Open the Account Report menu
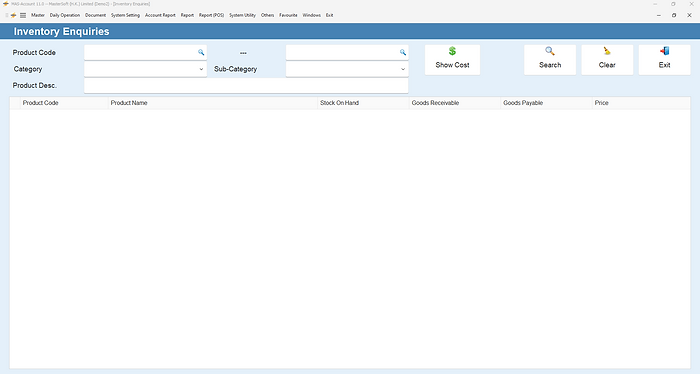The image size is (700, 374). click(160, 15)
